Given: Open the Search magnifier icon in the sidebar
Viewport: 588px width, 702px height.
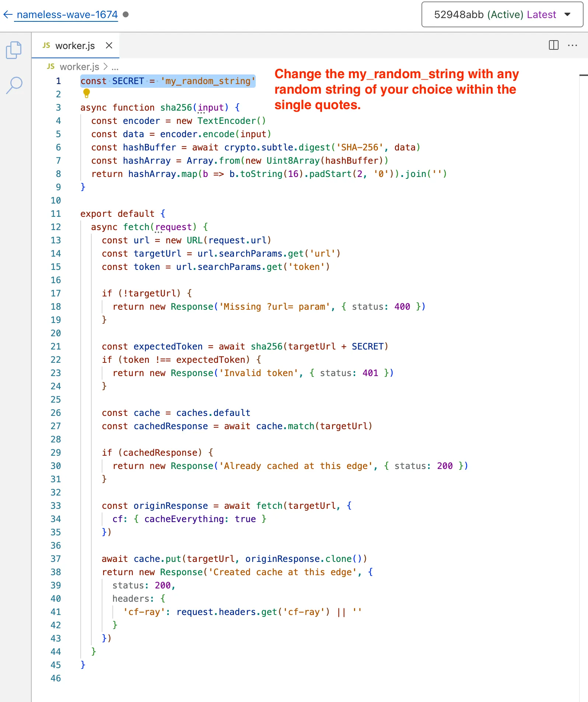Looking at the screenshot, I should pyautogui.click(x=14, y=86).
